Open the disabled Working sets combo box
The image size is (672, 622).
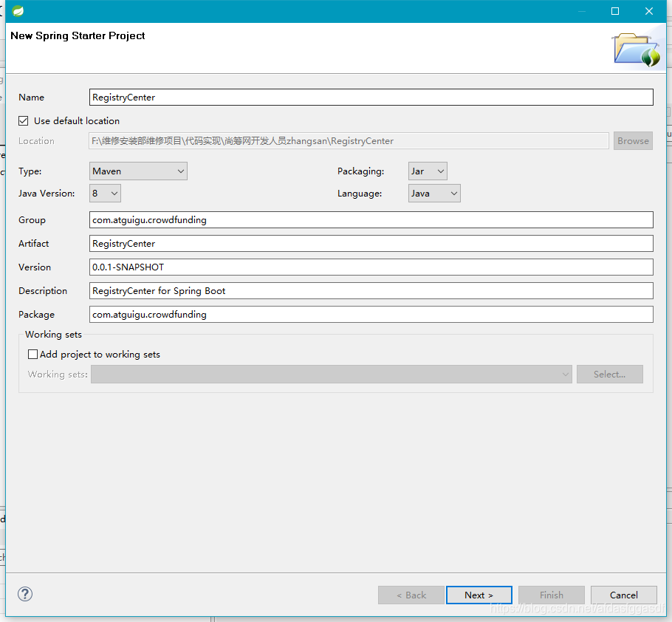332,375
